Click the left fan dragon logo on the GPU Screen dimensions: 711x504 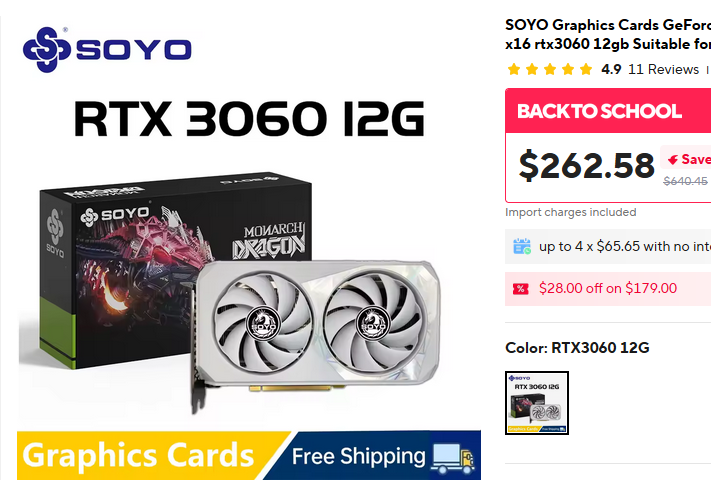pos(263,324)
